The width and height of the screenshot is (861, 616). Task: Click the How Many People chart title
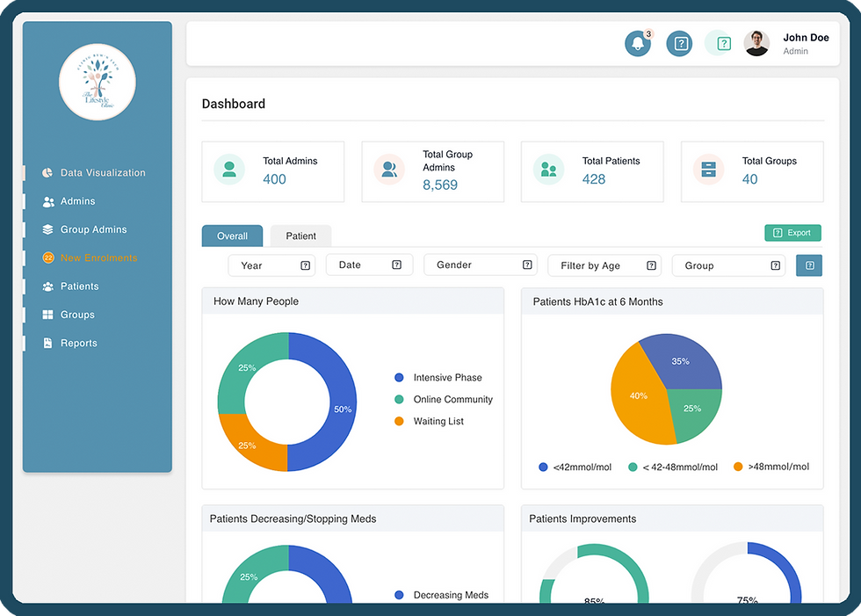[x=256, y=301]
